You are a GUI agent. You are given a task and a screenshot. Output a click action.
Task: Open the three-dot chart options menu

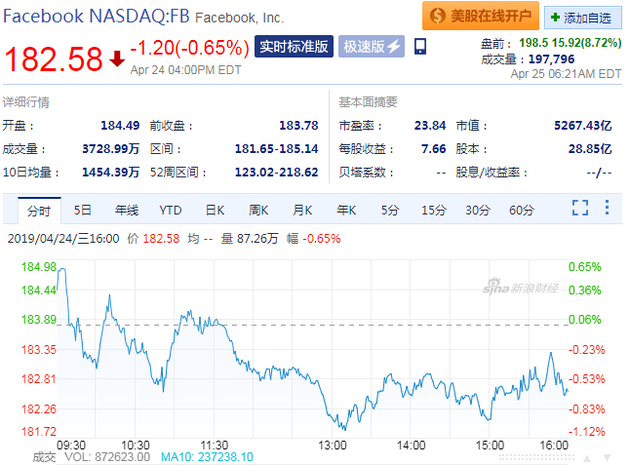pos(607,207)
